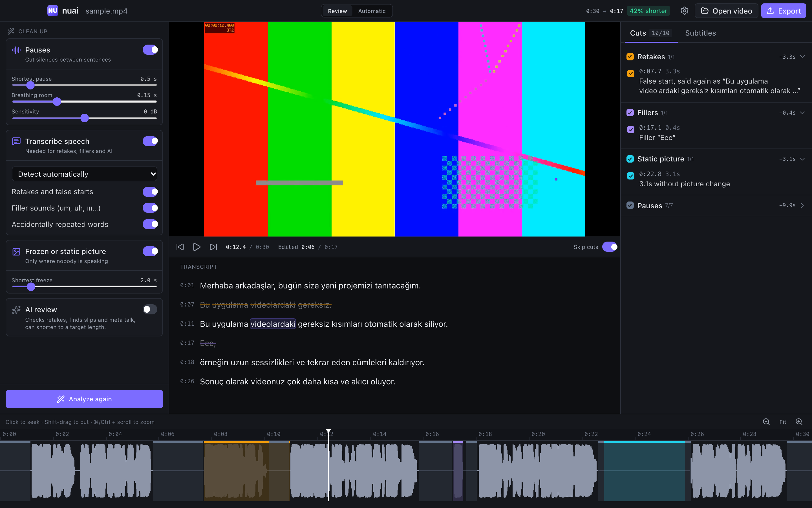Click the purple filler region on timeline
Viewport: 812px width, 508px height.
[458, 470]
